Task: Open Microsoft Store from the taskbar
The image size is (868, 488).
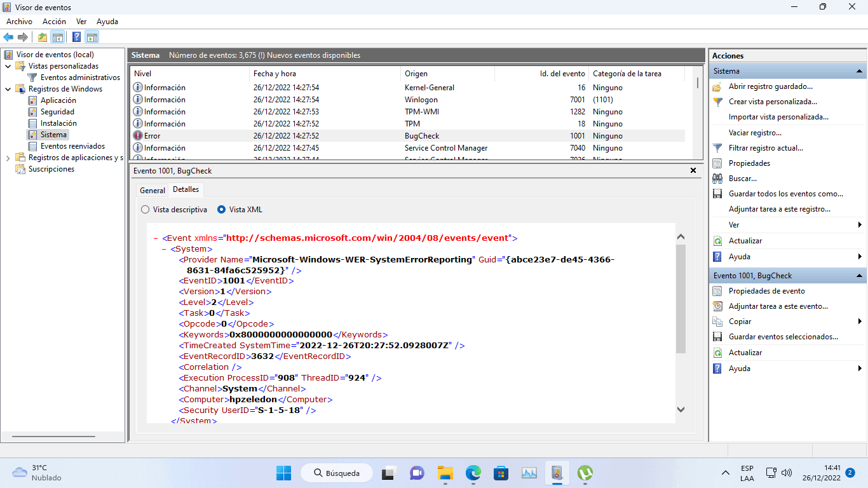Action: tap(501, 473)
